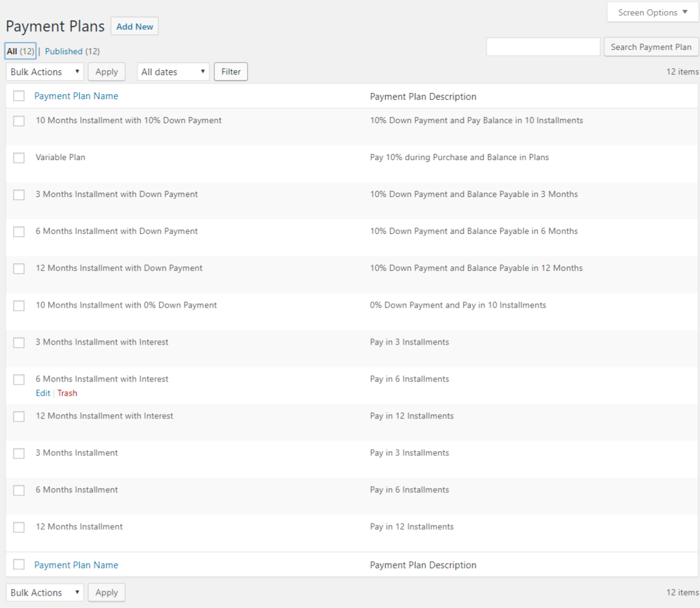Click the Filter button
700x608 pixels.
click(231, 72)
